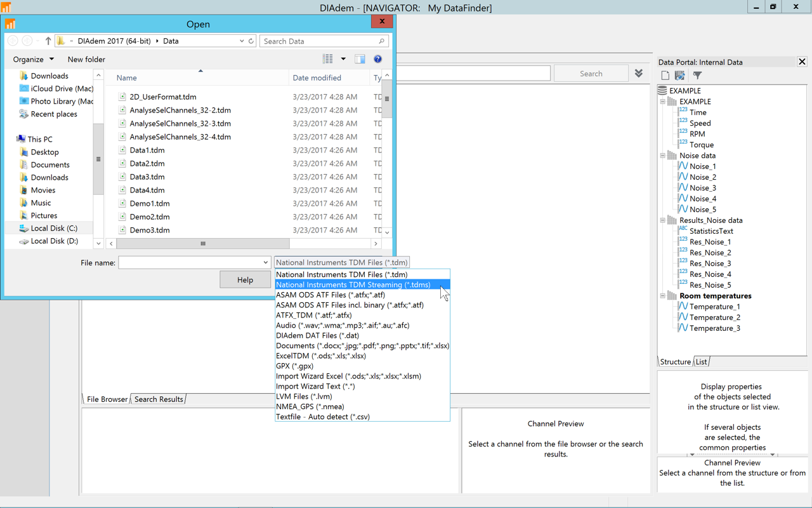Collapse the EXAMPLE channel group

(x=663, y=102)
